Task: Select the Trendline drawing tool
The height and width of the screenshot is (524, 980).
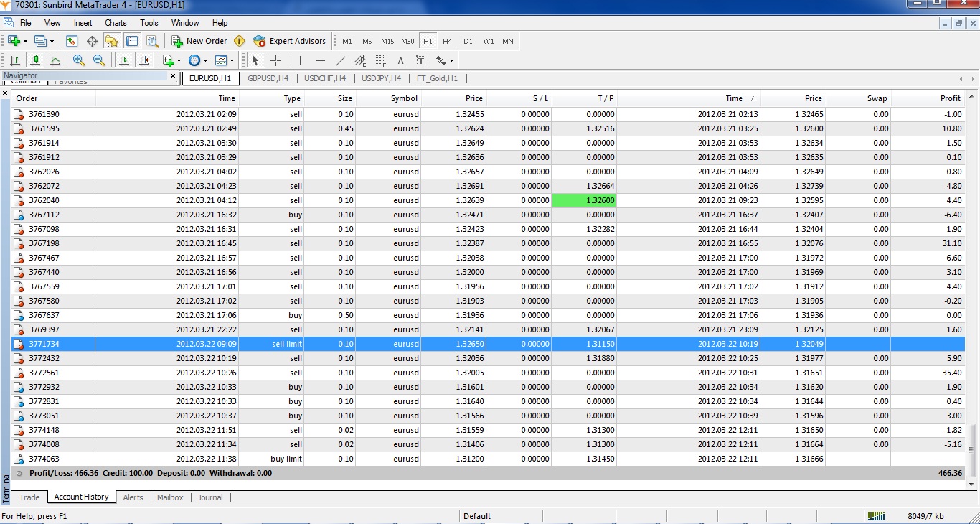Action: (341, 60)
